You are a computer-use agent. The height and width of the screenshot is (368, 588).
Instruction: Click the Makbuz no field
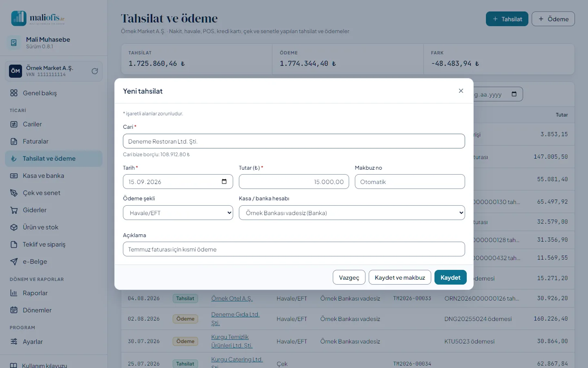click(410, 182)
